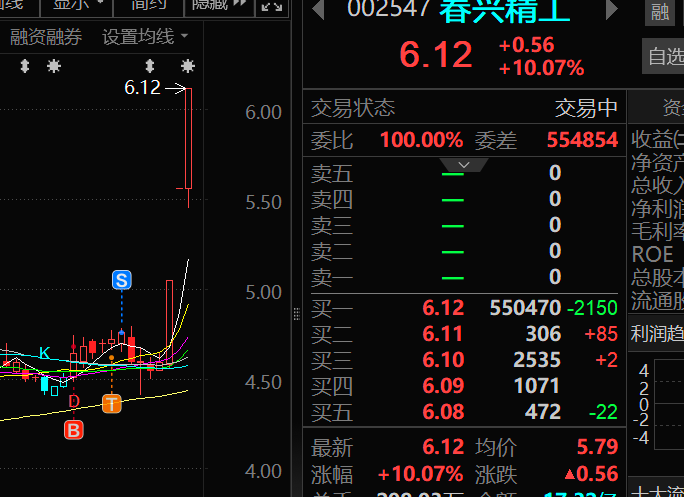
Task: Click the large price 6.12 in header
Action: click(436, 55)
